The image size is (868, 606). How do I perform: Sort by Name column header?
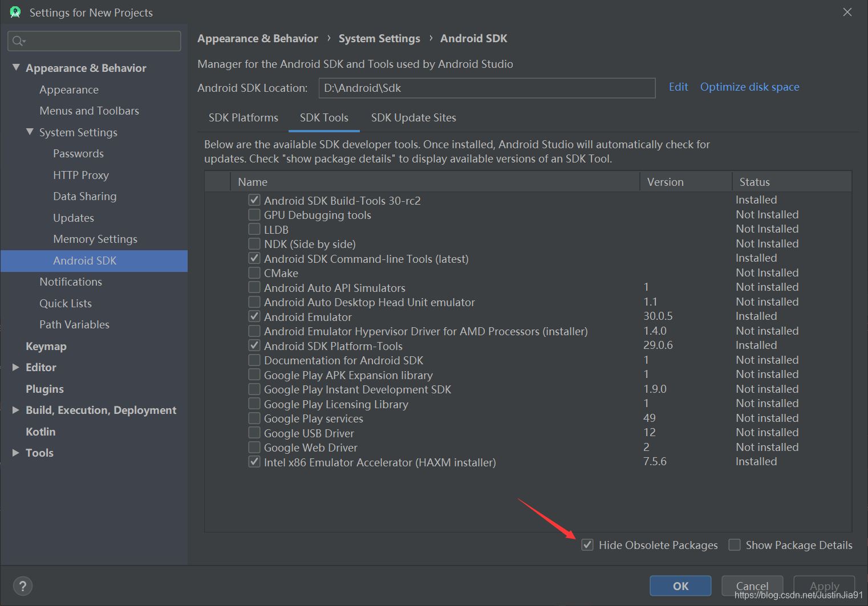point(436,182)
